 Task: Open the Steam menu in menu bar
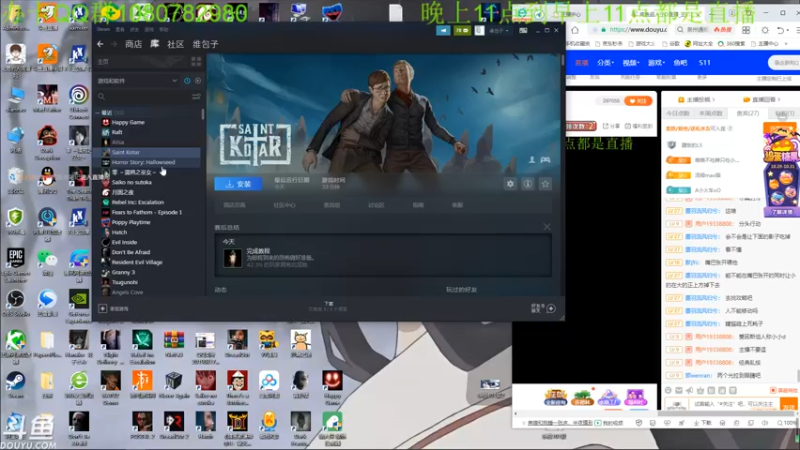coord(104,30)
